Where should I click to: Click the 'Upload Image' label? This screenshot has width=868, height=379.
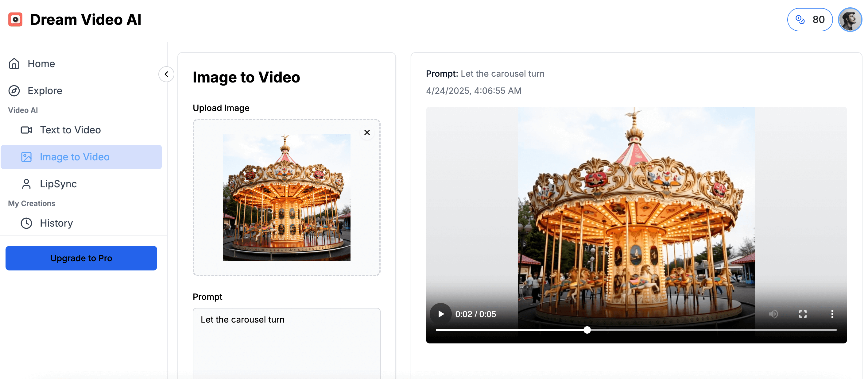[221, 108]
